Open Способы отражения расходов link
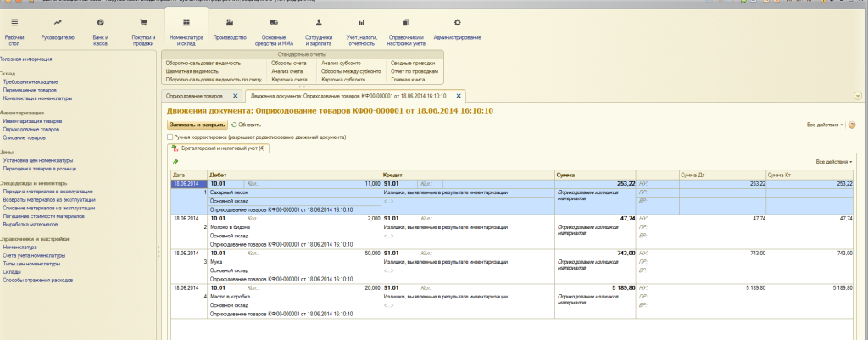Image resolution: width=868 pixels, height=340 pixels. [x=37, y=281]
